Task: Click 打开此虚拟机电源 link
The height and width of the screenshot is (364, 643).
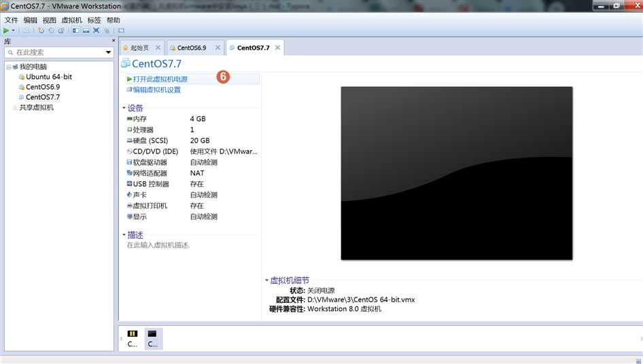Action: [x=160, y=79]
